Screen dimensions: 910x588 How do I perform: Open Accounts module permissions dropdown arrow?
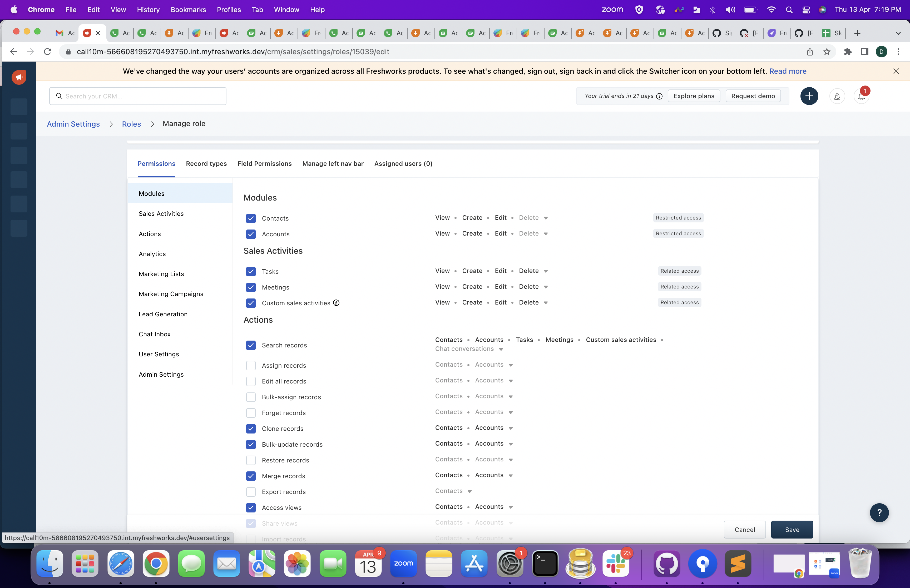pyautogui.click(x=546, y=234)
